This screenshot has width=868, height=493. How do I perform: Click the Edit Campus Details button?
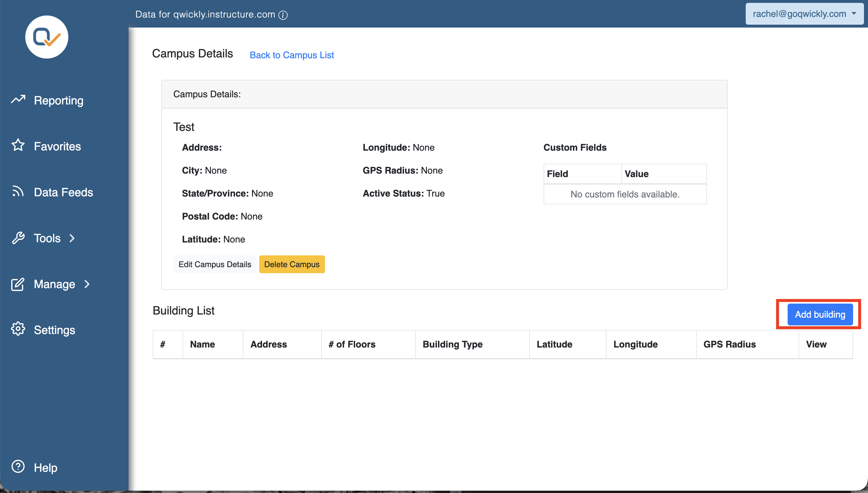pyautogui.click(x=215, y=264)
